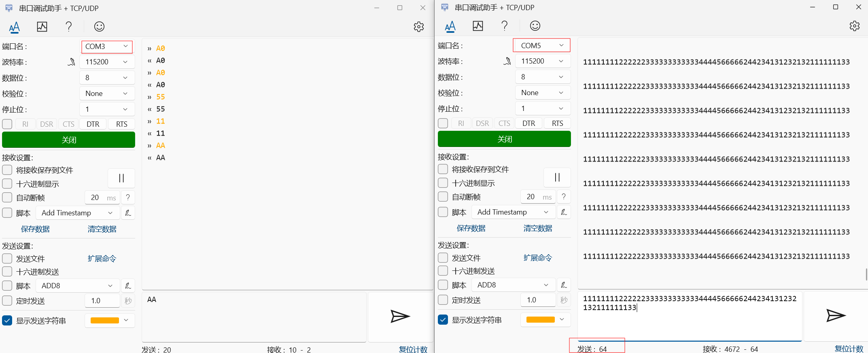Open the waveform chart icon in right window
This screenshot has width=868, height=353.
478,26
